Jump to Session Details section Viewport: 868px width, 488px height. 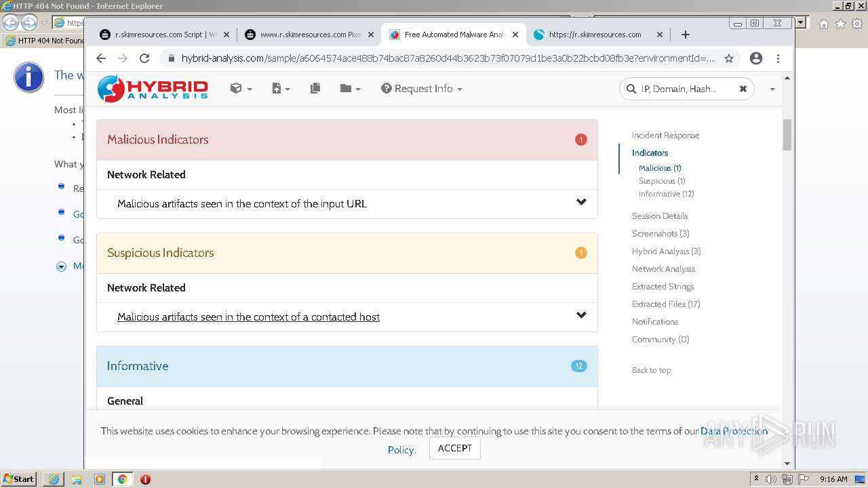coord(660,216)
